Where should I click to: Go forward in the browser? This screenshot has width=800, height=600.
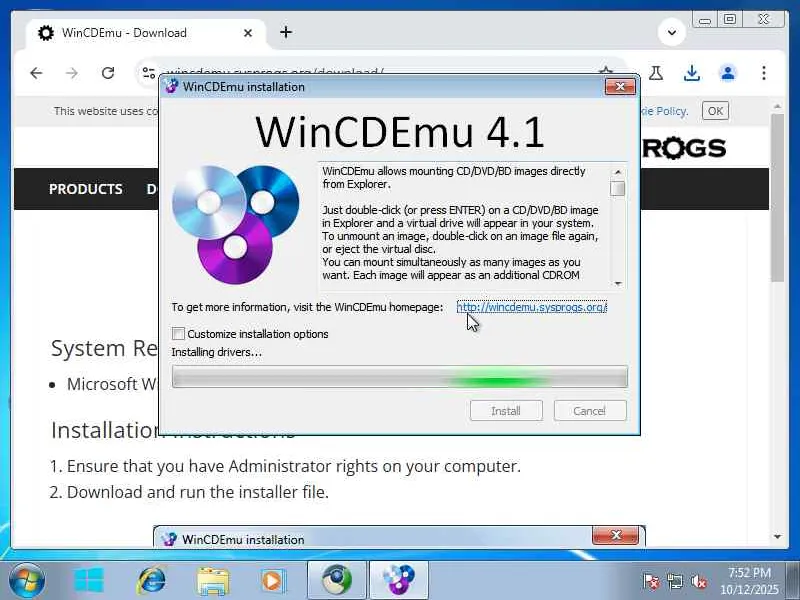(72, 73)
